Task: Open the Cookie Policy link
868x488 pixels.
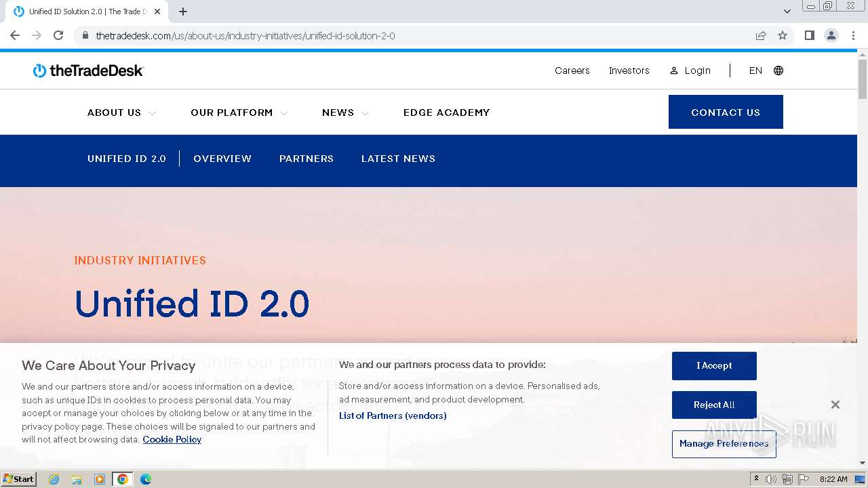Action: 172,439
